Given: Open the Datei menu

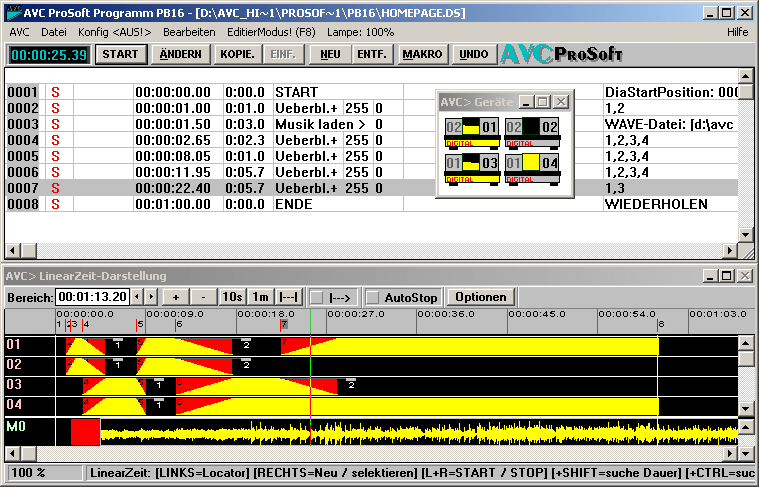Looking at the screenshot, I should pyautogui.click(x=54, y=32).
